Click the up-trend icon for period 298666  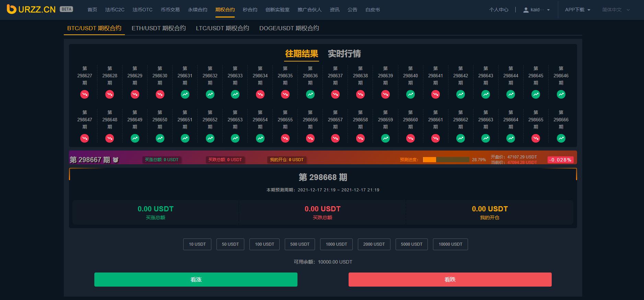(561, 138)
